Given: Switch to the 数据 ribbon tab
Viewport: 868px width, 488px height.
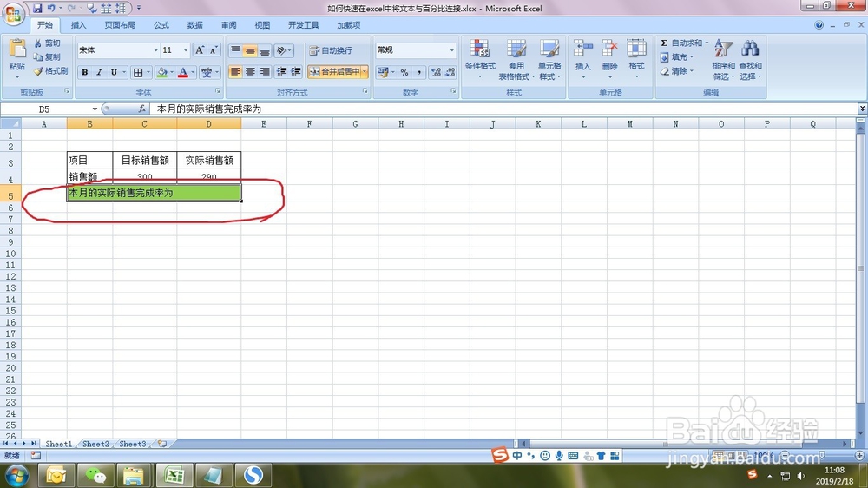Looking at the screenshot, I should click(194, 25).
